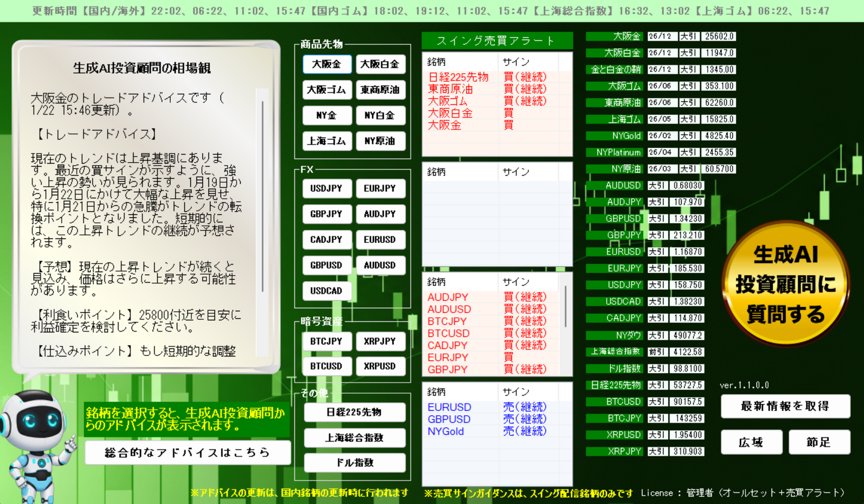Select GBPUSD row in sell signal list

[x=497, y=419]
